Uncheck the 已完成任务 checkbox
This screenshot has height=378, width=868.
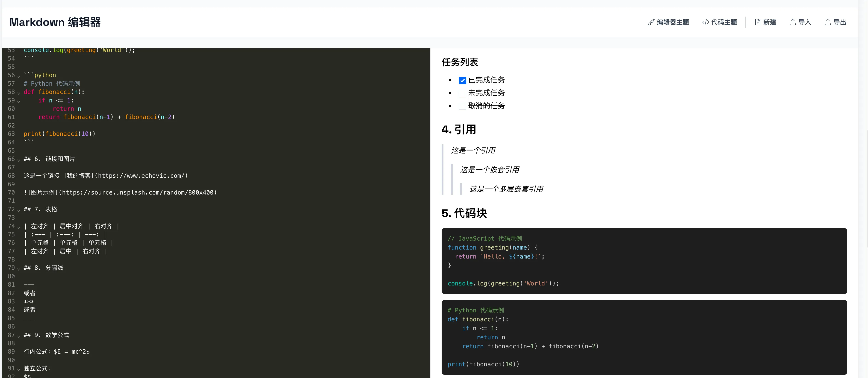[462, 80]
